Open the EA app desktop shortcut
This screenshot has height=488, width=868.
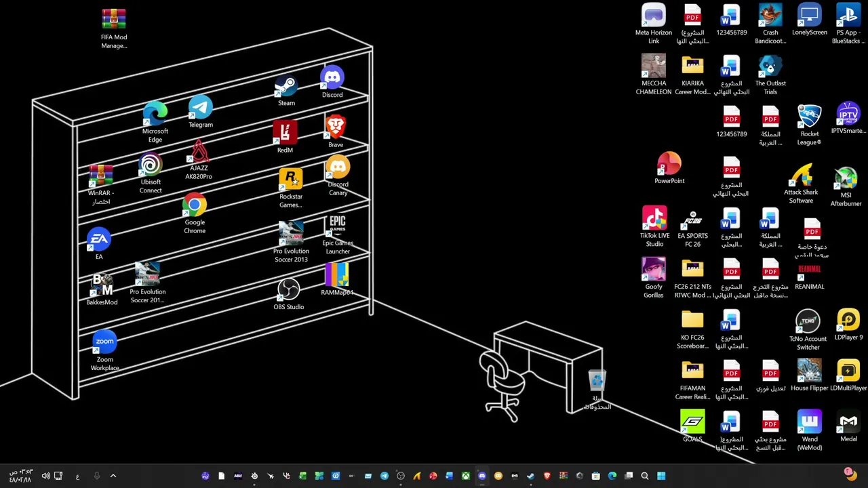tap(99, 244)
